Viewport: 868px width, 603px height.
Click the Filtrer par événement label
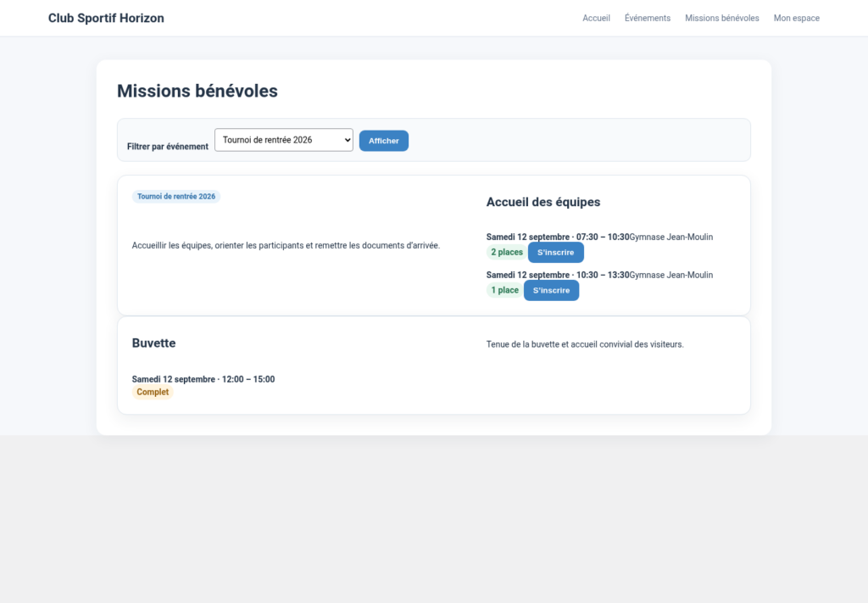168,147
